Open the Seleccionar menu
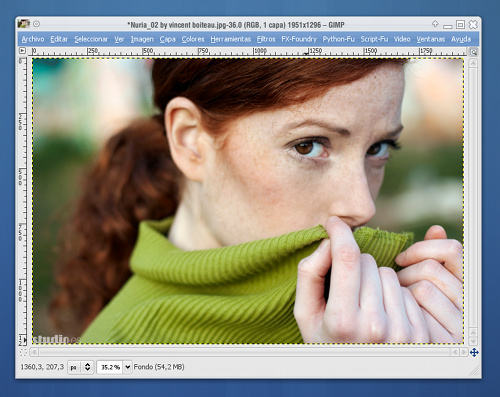This screenshot has width=500, height=397. tap(91, 39)
